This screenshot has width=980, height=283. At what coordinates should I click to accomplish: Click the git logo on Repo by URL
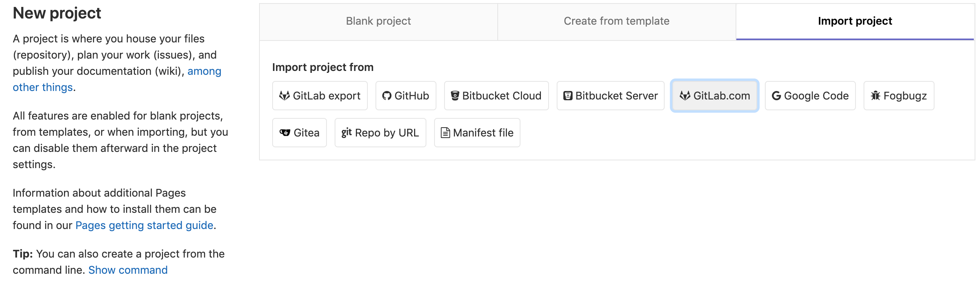point(347,133)
